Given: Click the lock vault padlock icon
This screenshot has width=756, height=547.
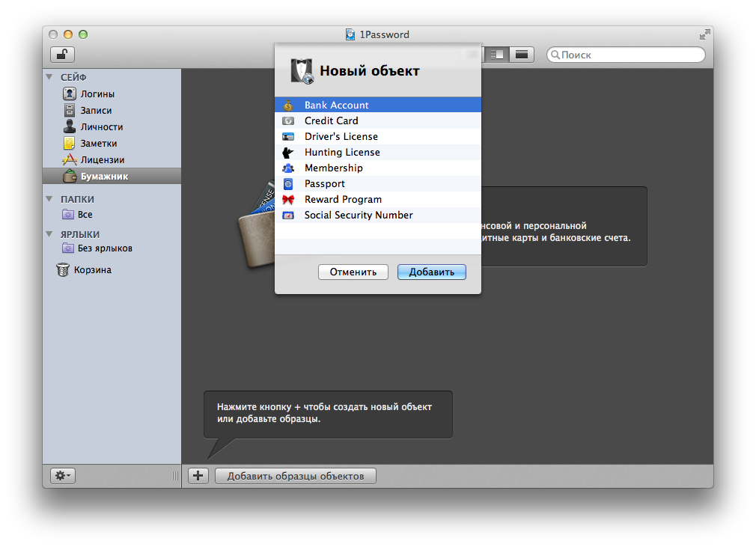Looking at the screenshot, I should click(x=62, y=55).
